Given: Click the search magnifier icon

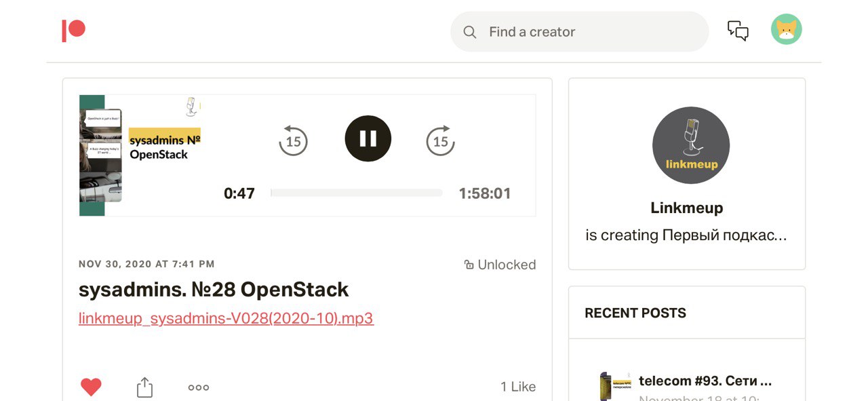Looking at the screenshot, I should pos(469,32).
